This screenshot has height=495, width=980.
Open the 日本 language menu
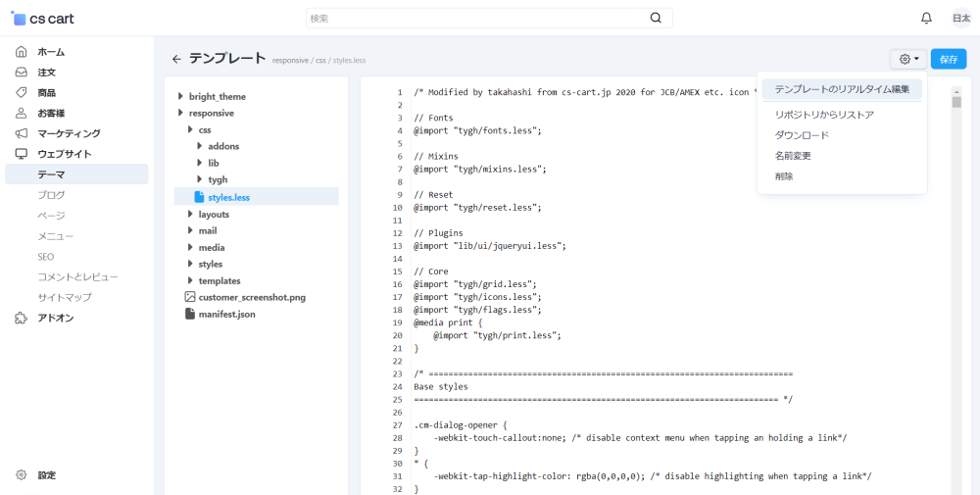pyautogui.click(x=961, y=19)
